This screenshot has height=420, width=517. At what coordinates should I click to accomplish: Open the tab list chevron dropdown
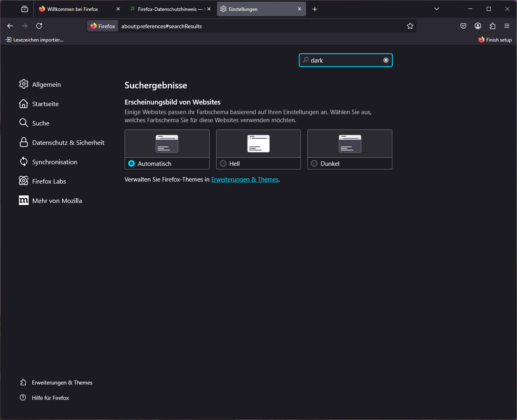[437, 8]
